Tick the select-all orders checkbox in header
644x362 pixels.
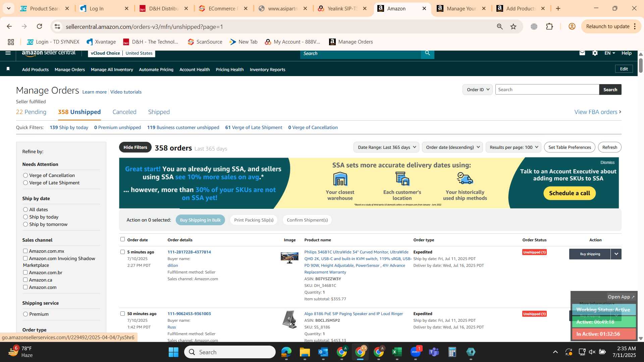pos(122,239)
